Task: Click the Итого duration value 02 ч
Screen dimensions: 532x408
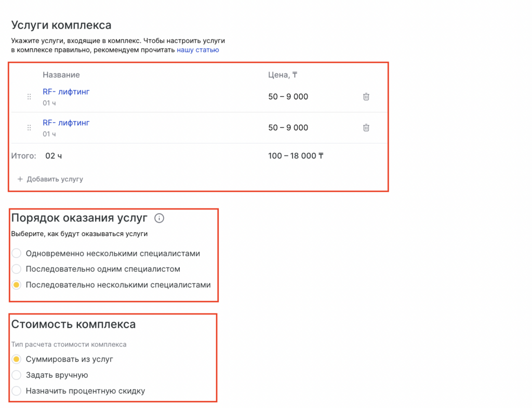Action: 54,156
